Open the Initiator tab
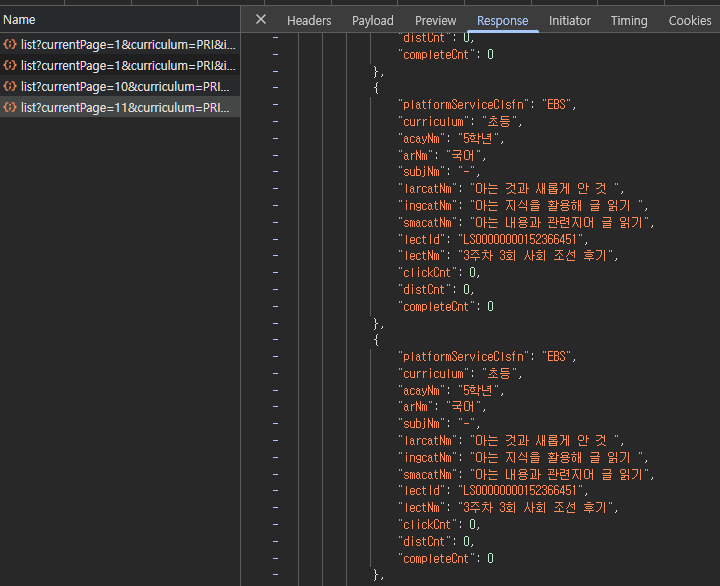This screenshot has height=586, width=720. pos(570,21)
